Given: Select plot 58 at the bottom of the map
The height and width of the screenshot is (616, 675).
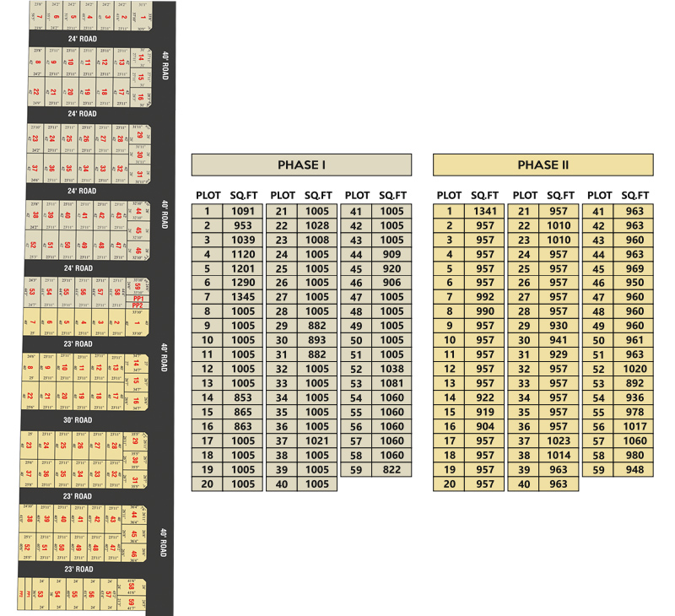Looking at the screenshot, I should tap(131, 586).
